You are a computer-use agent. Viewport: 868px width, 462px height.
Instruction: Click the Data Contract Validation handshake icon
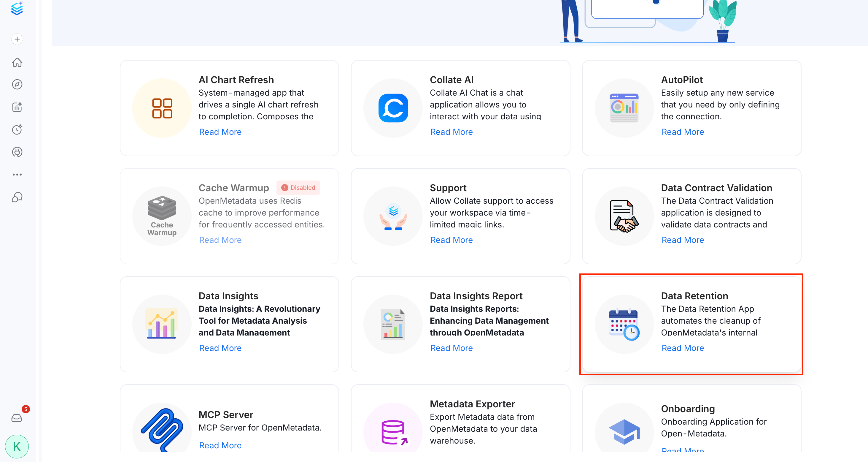(x=624, y=216)
